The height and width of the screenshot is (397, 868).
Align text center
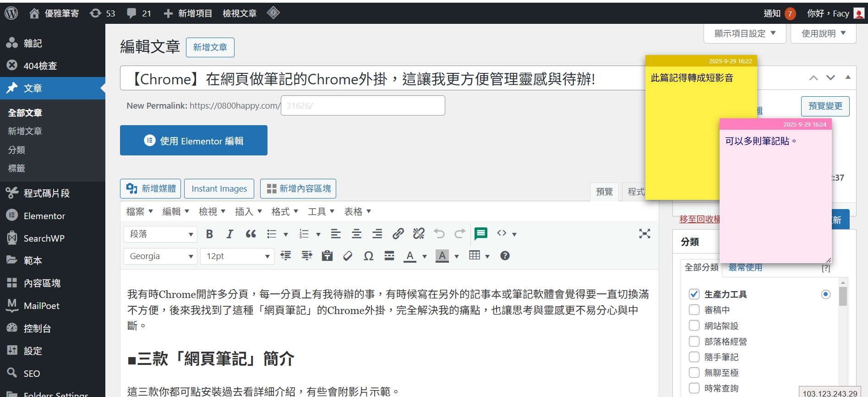(x=356, y=234)
